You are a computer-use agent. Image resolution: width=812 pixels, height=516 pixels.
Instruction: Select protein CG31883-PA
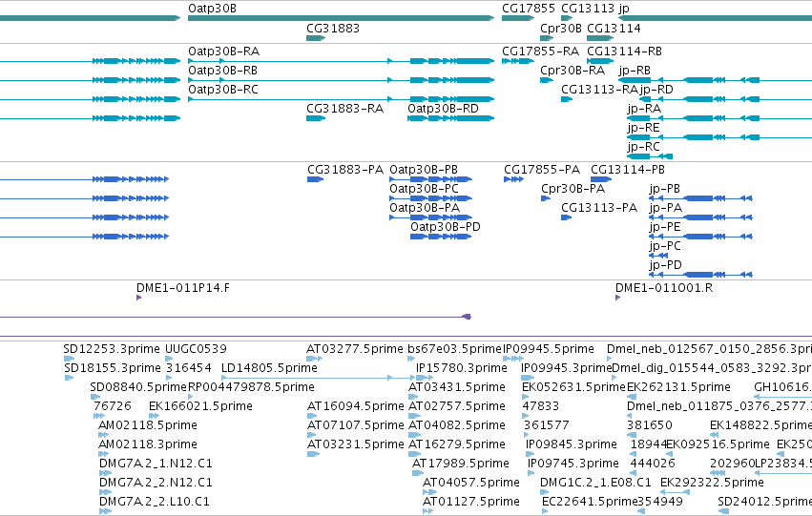tap(316, 179)
